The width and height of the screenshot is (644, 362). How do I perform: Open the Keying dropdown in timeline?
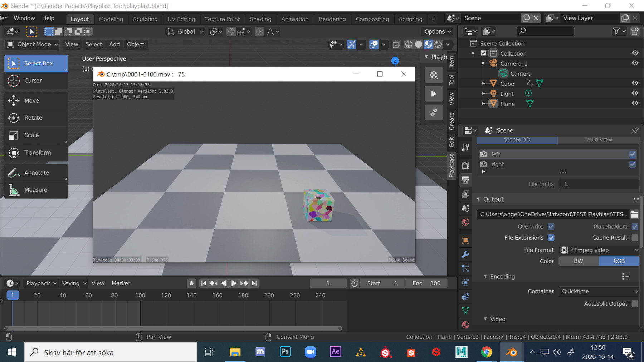[x=74, y=283]
